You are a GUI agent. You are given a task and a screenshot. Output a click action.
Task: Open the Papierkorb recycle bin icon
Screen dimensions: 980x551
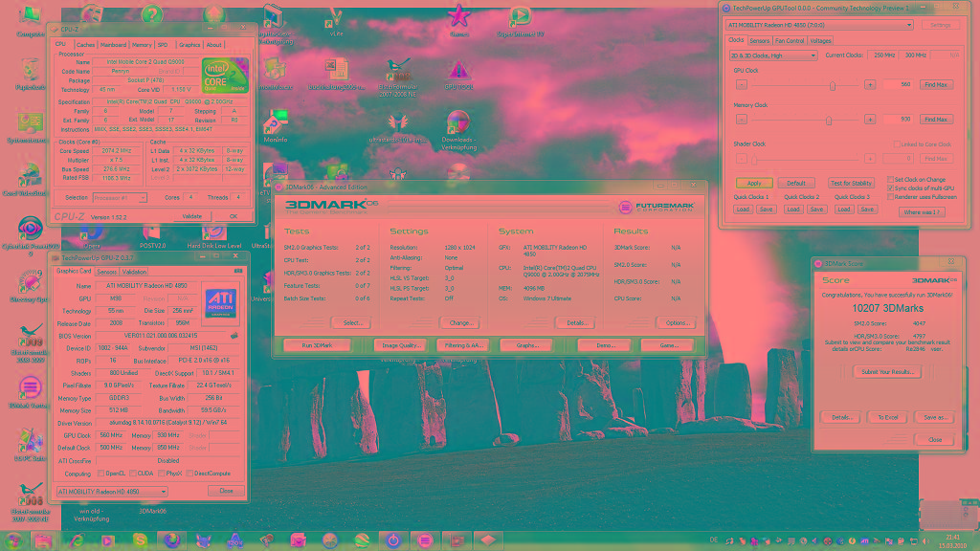click(30, 75)
